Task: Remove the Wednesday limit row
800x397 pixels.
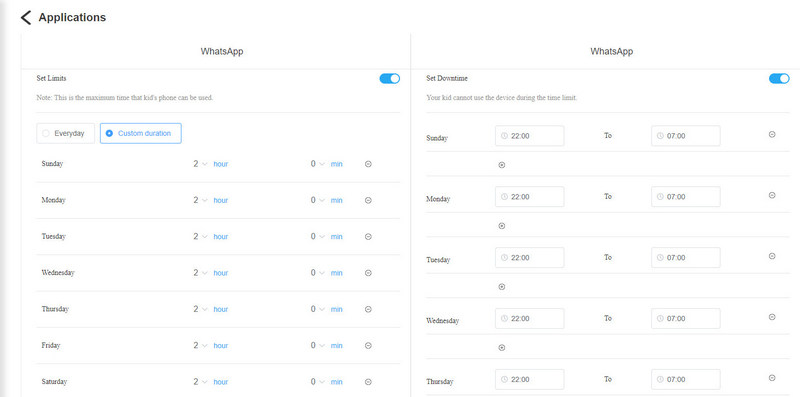Action: [368, 273]
